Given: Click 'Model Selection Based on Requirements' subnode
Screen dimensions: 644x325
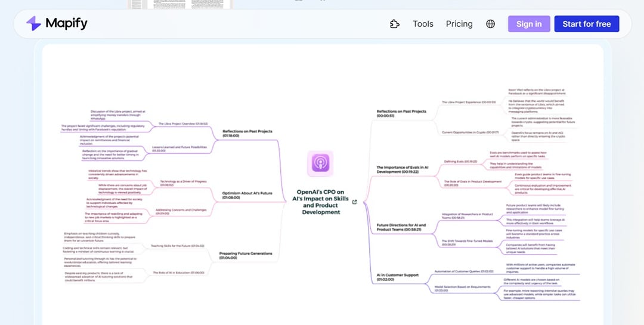Looking at the screenshot, I should coord(463,289).
